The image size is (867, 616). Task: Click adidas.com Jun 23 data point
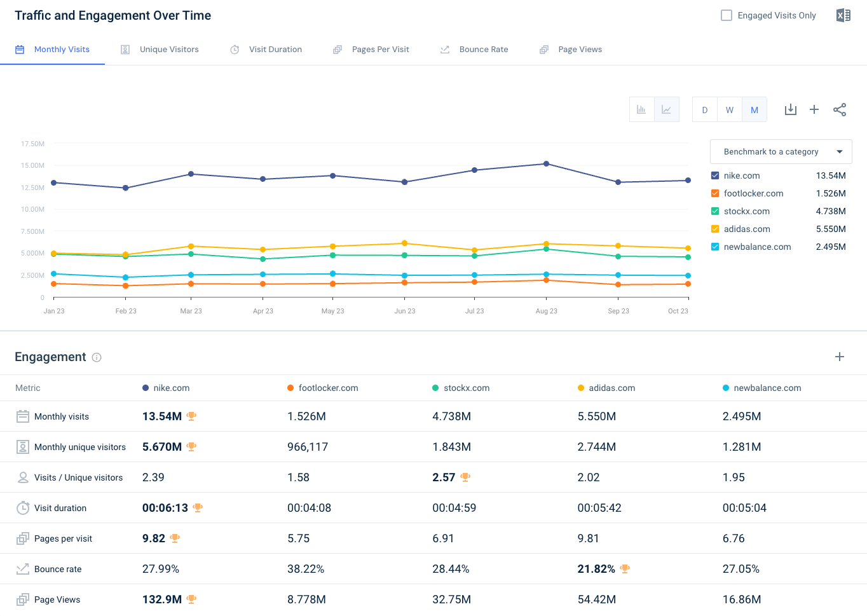point(404,243)
